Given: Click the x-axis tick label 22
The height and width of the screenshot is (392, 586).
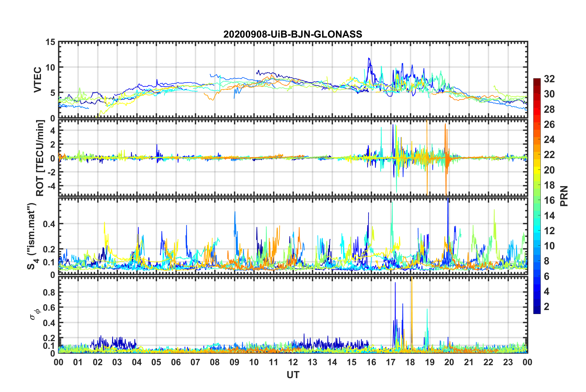Looking at the screenshot, I should coord(488,362).
